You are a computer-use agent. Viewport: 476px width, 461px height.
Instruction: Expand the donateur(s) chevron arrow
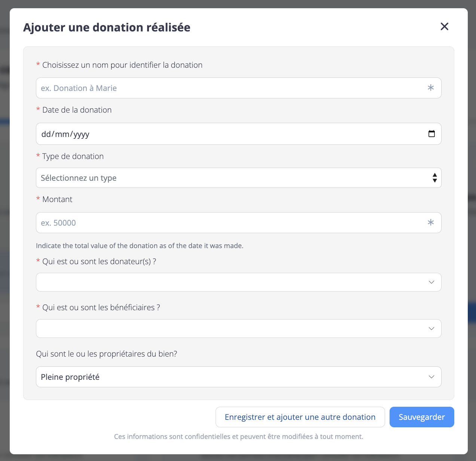pos(431,282)
